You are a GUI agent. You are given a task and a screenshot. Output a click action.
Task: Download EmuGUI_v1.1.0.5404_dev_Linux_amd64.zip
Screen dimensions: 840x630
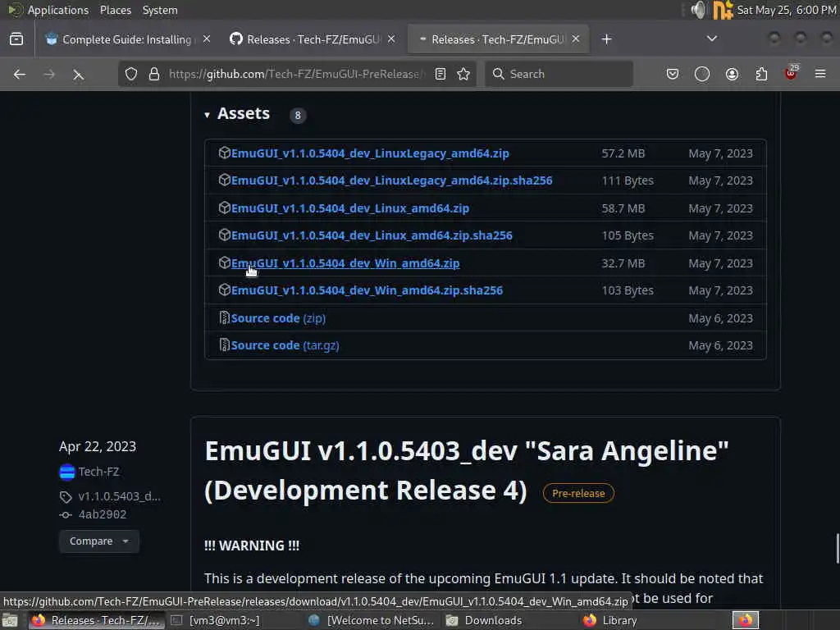pos(350,208)
